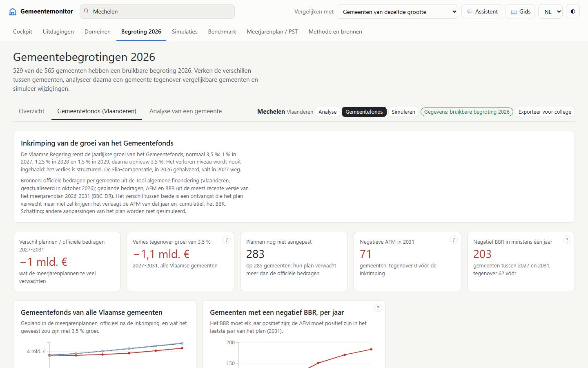Open the NL language dropdown
The height and width of the screenshot is (368, 588).
point(550,11)
